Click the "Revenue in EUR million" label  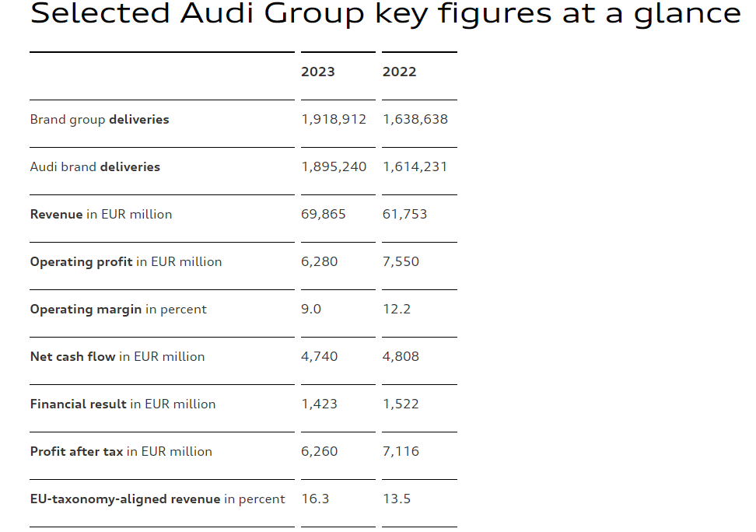click(101, 214)
